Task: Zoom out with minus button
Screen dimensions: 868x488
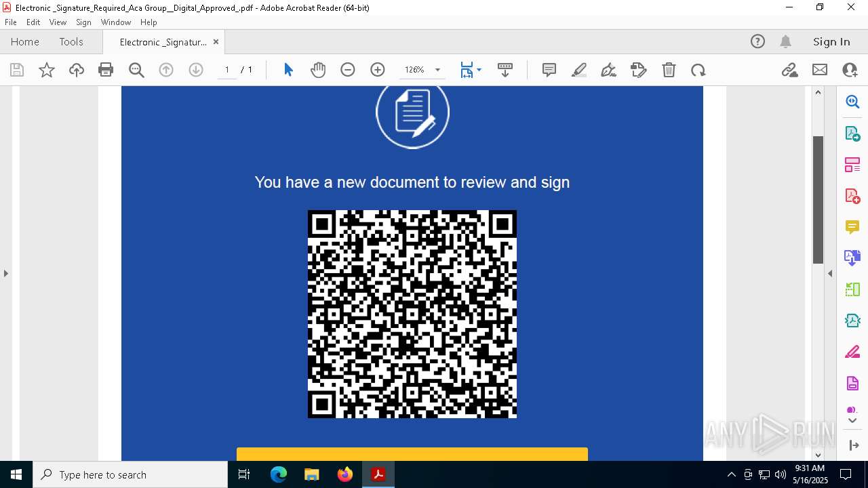Action: point(348,70)
